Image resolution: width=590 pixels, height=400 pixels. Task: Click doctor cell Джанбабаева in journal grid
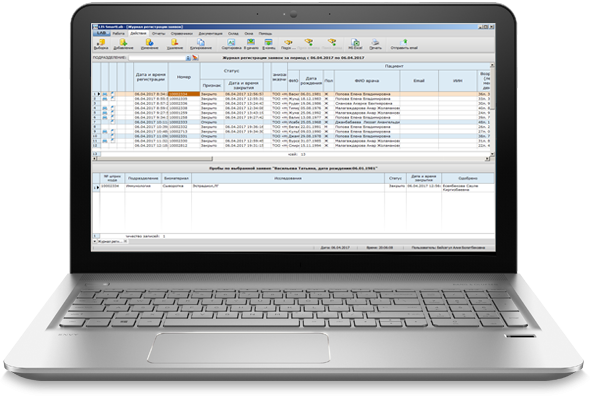click(x=367, y=122)
